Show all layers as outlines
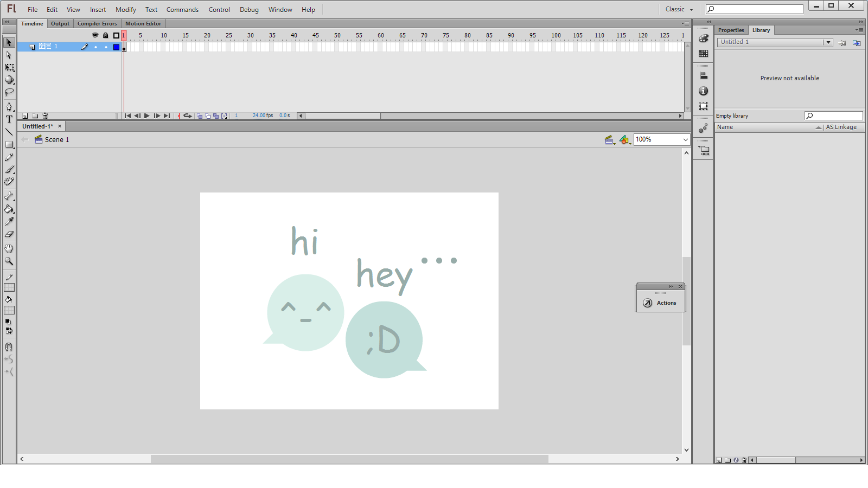Screen dimensions: 868x488 tap(116, 35)
